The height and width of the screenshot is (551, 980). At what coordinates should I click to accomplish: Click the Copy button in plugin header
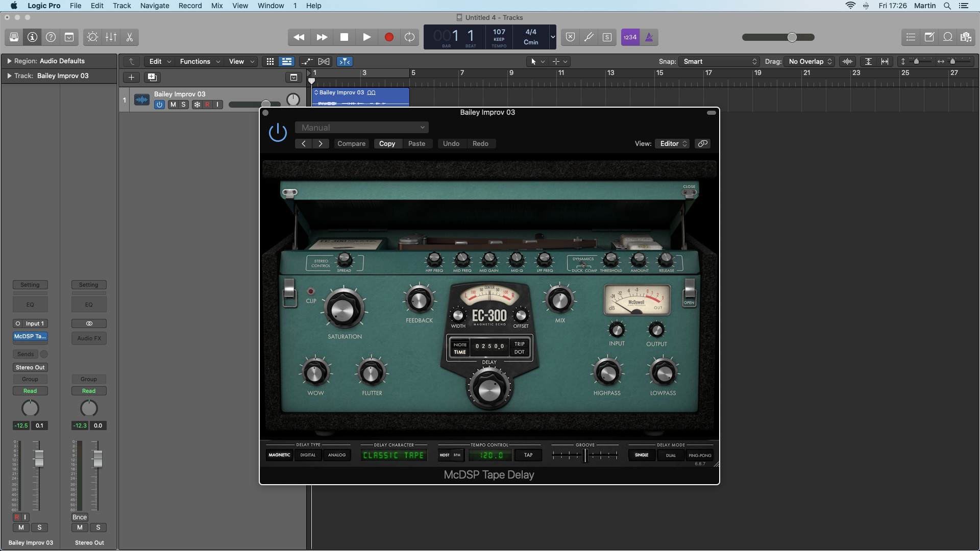pyautogui.click(x=387, y=144)
